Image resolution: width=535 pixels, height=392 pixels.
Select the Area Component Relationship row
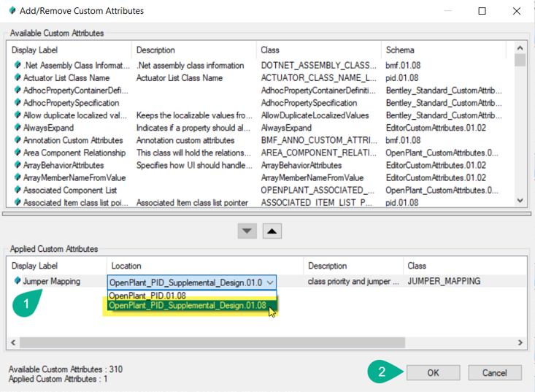click(x=74, y=153)
